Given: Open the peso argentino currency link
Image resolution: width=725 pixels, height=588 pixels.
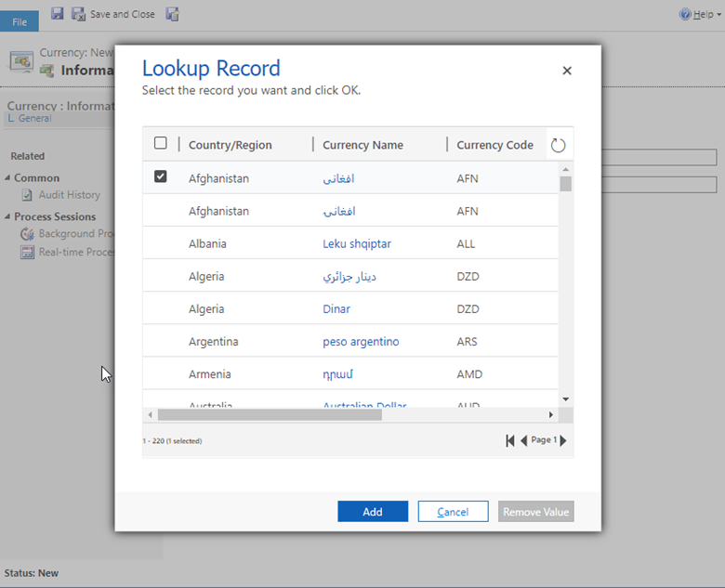Looking at the screenshot, I should click(361, 341).
